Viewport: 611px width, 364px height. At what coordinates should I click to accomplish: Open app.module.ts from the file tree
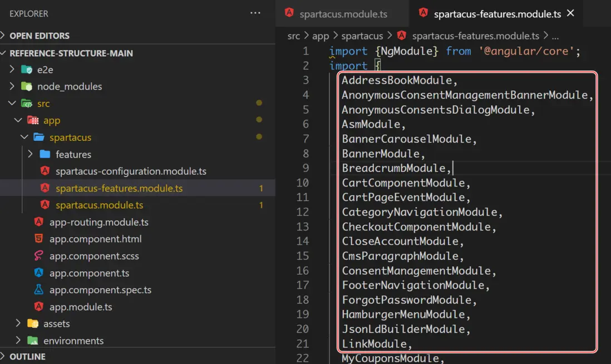click(x=81, y=307)
